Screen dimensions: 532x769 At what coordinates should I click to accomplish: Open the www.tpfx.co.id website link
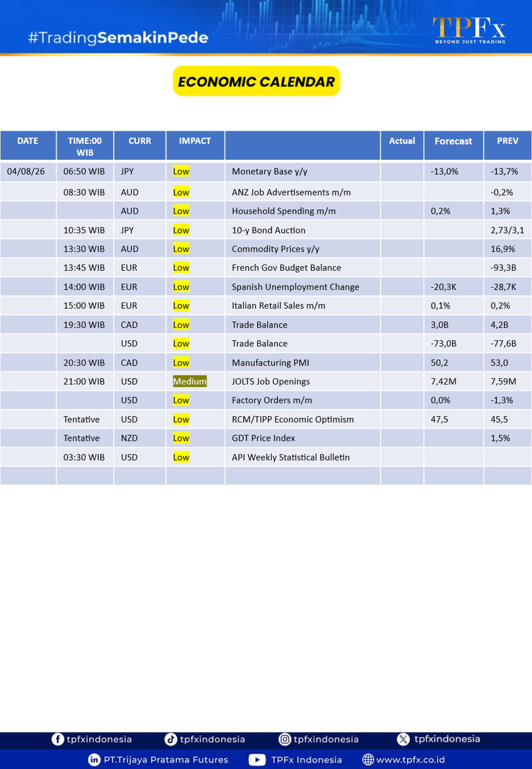pyautogui.click(x=410, y=759)
